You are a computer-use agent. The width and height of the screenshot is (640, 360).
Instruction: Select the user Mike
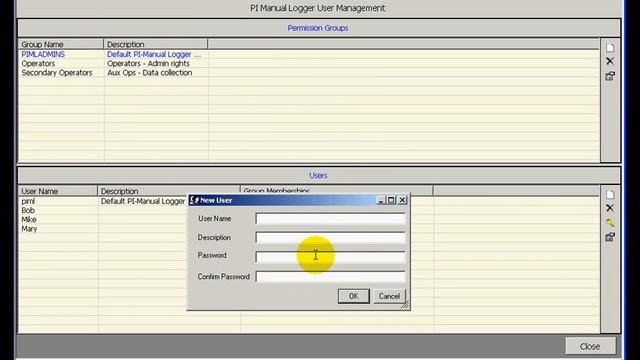click(x=29, y=220)
